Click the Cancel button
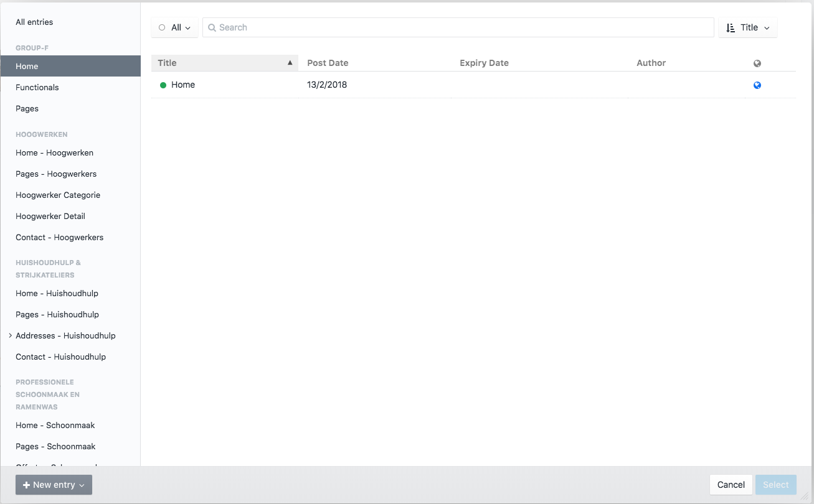The width and height of the screenshot is (814, 504). tap(731, 485)
